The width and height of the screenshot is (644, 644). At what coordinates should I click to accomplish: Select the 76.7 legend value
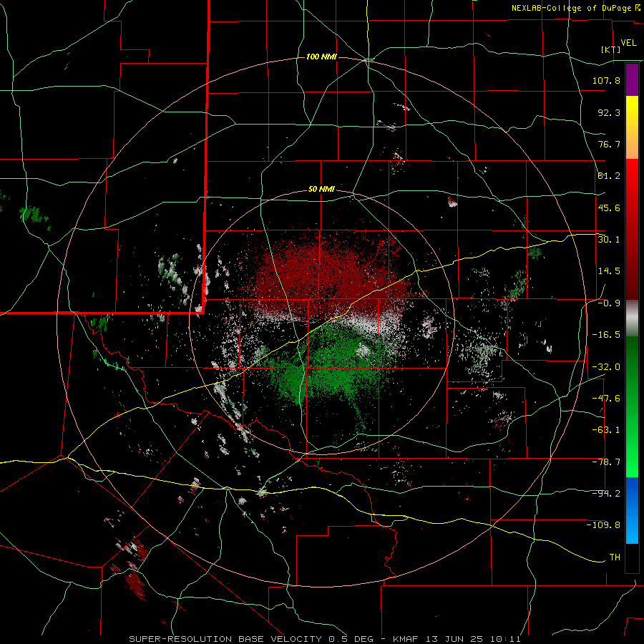609,144
